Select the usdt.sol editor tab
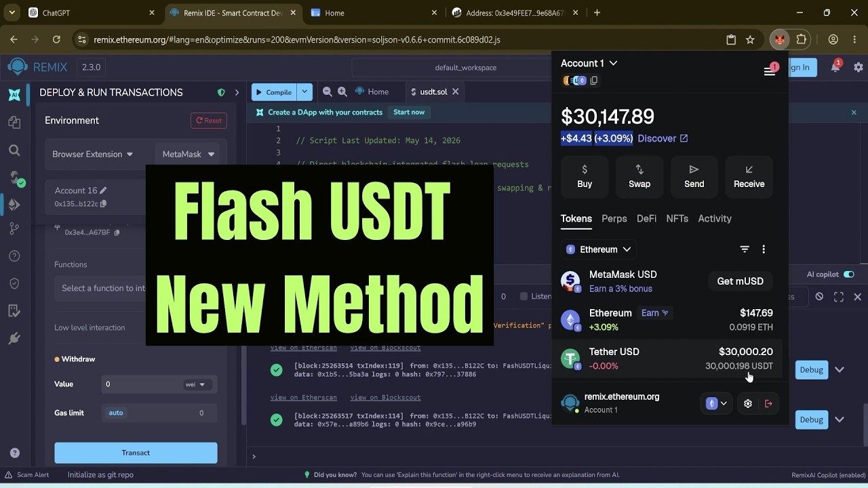Image resolution: width=868 pixels, height=488 pixels. (433, 91)
